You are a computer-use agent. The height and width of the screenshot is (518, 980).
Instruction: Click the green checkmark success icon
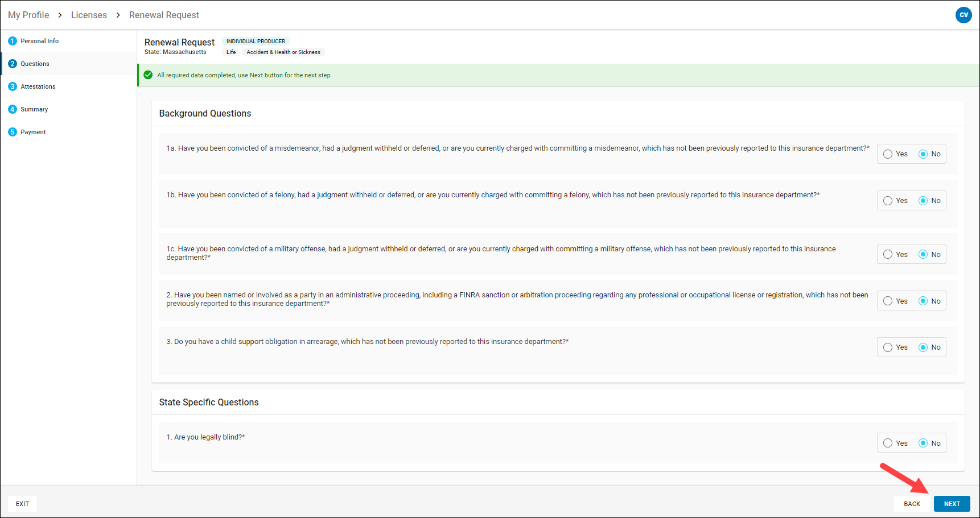point(148,75)
